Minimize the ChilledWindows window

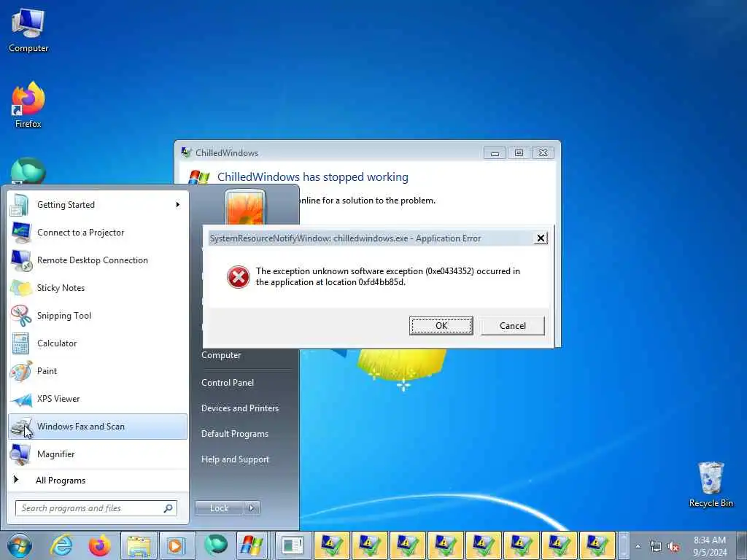click(495, 153)
